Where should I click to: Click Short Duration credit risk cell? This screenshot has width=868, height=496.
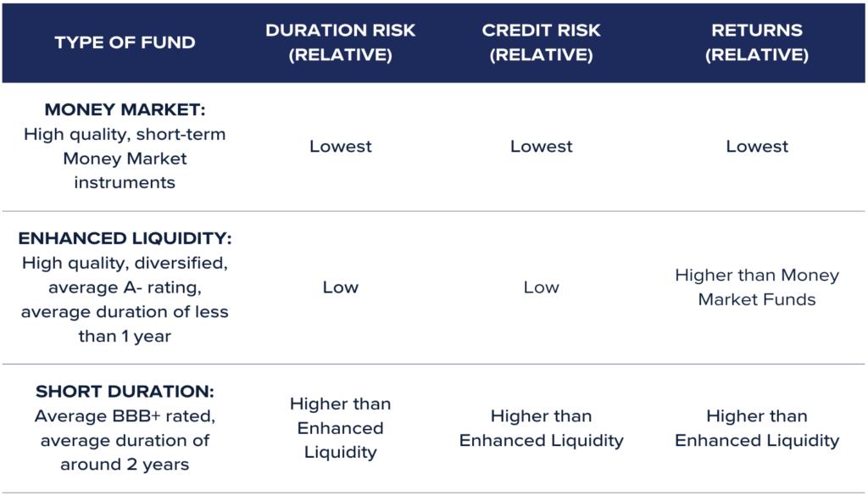click(541, 428)
